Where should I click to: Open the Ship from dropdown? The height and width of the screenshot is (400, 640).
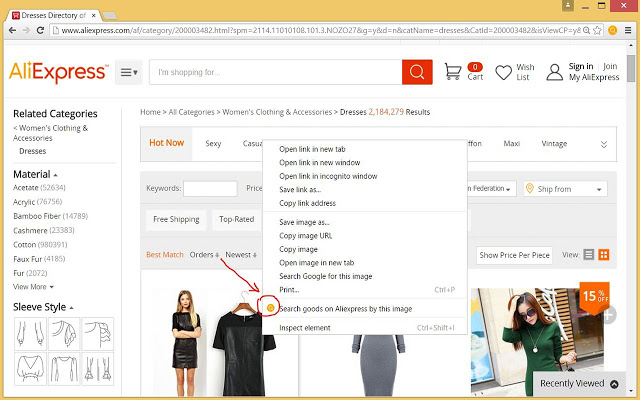(570, 189)
